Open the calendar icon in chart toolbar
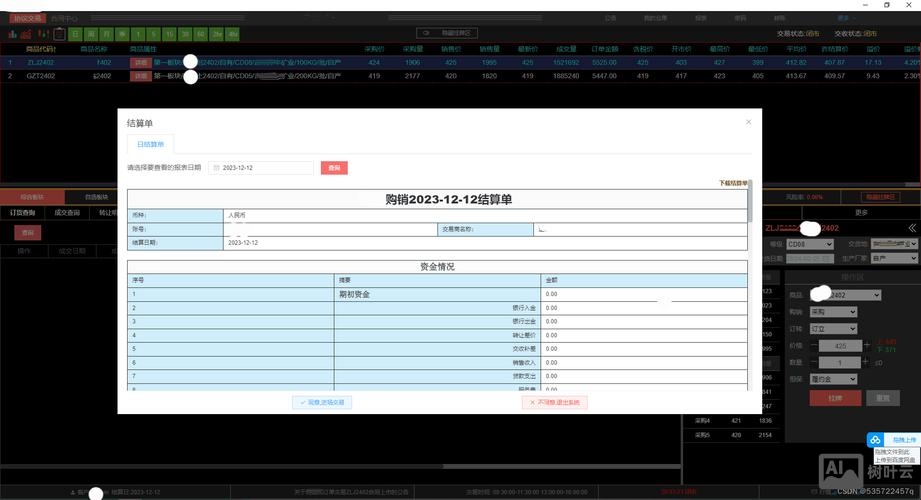921x500 pixels. (x=59, y=33)
